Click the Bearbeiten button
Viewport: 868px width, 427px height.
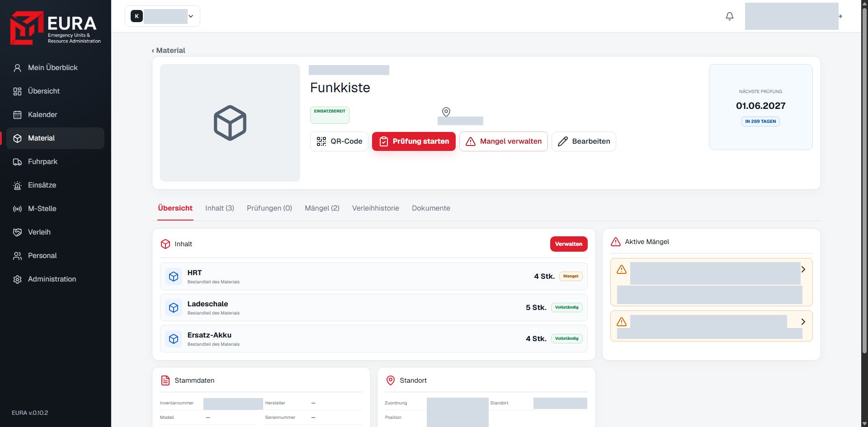(584, 141)
